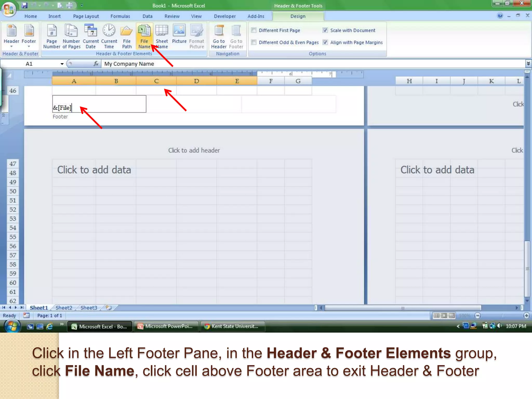The height and width of the screenshot is (399, 532).
Task: Save workbook from Quick Access Toolbar
Action: pos(25,5)
